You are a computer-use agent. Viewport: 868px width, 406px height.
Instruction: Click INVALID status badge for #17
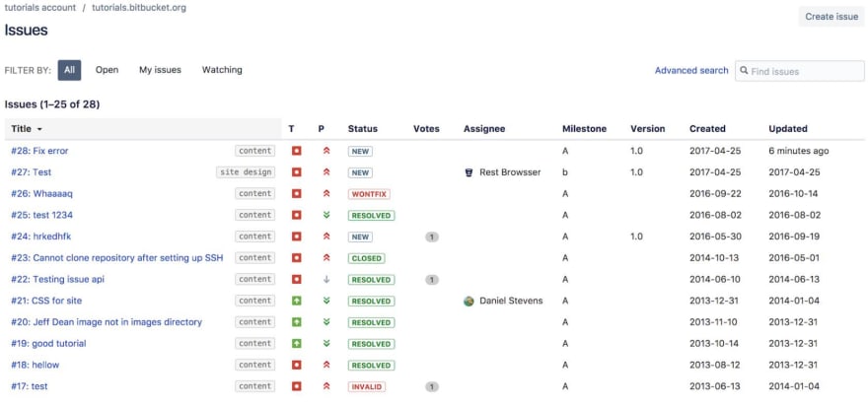tap(367, 386)
